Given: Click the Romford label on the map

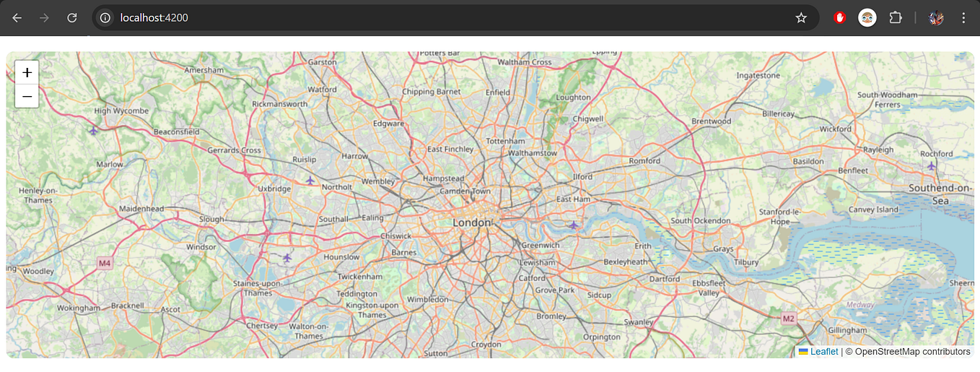Looking at the screenshot, I should (x=644, y=160).
